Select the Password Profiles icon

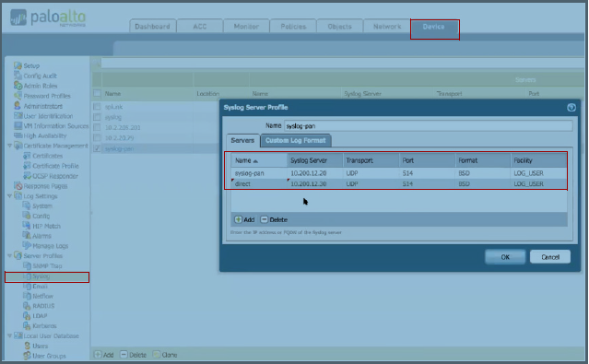[x=18, y=96]
